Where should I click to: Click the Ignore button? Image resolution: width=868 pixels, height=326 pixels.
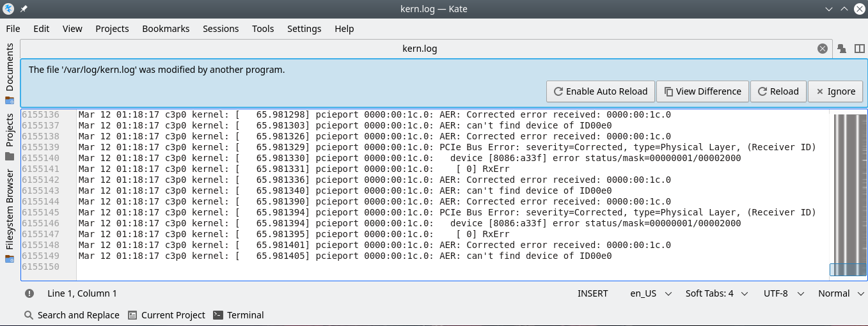[835, 91]
